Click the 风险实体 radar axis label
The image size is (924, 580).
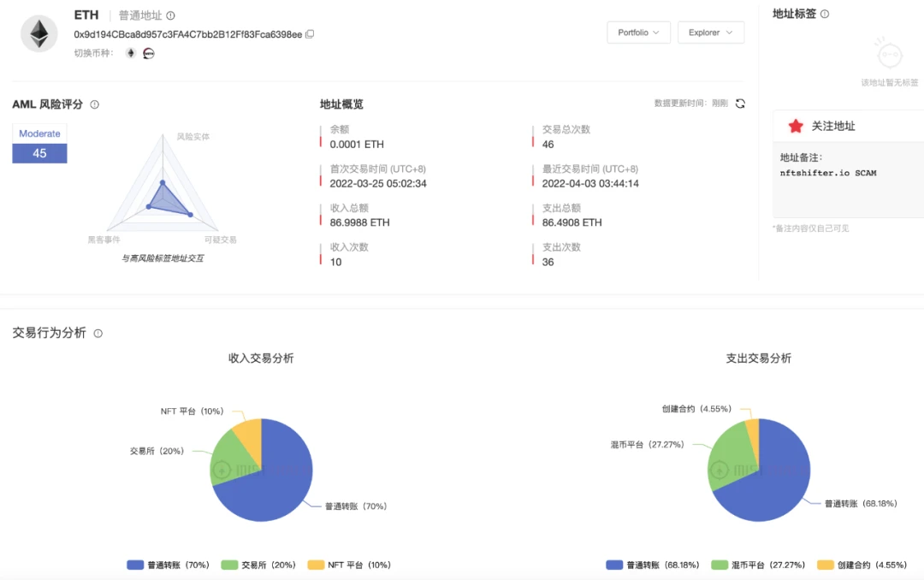[192, 137]
